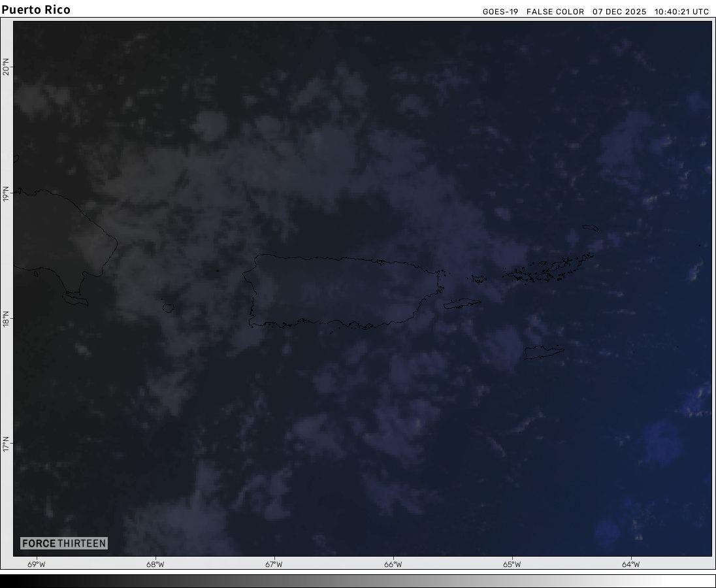
Task: Click the 18°N latitude tick label
Action: [x=7, y=319]
